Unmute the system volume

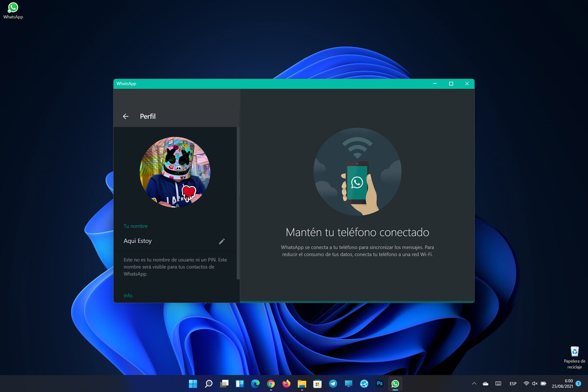(534, 383)
